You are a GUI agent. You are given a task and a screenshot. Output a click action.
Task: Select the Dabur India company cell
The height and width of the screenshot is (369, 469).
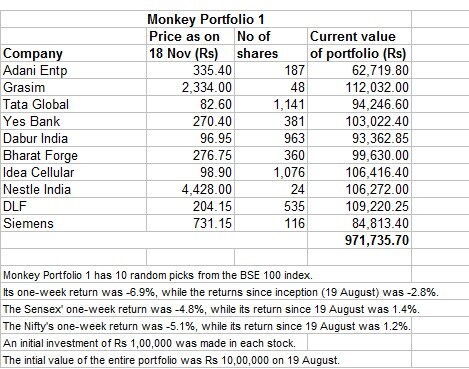click(74, 138)
